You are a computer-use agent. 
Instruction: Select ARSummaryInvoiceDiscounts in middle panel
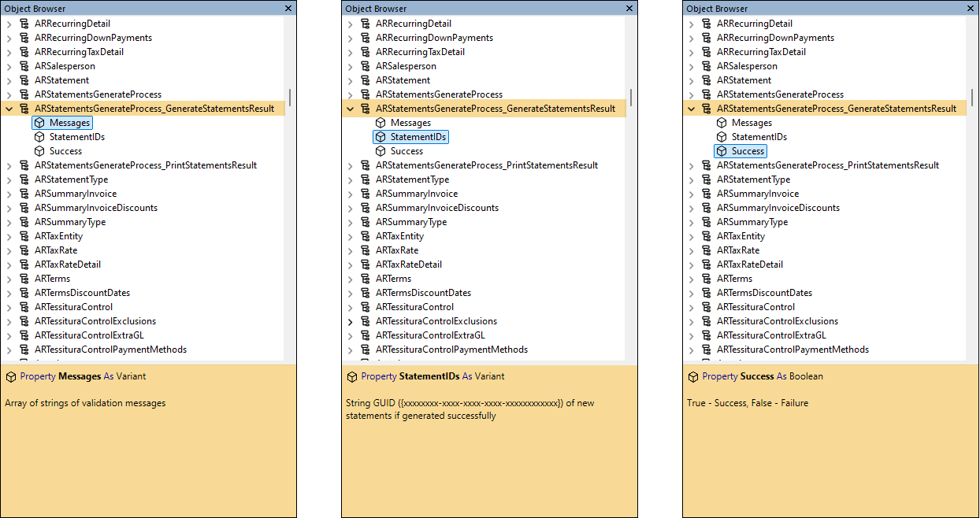point(437,207)
